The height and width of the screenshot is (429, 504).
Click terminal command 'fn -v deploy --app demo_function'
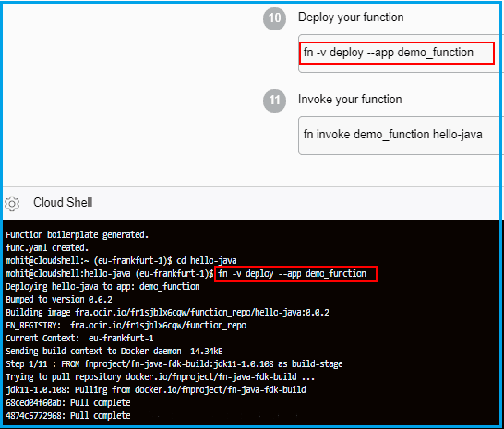pos(293,274)
